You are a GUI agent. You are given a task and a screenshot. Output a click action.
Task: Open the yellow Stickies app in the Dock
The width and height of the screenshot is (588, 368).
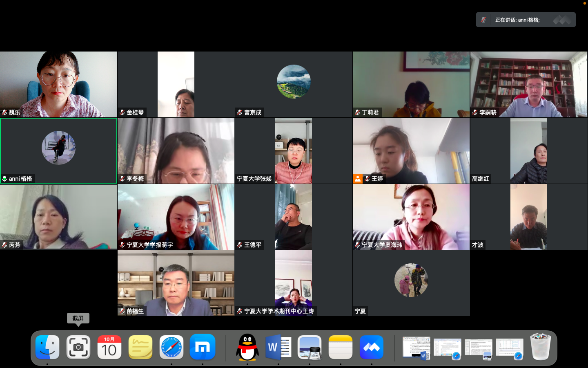tap(140, 348)
